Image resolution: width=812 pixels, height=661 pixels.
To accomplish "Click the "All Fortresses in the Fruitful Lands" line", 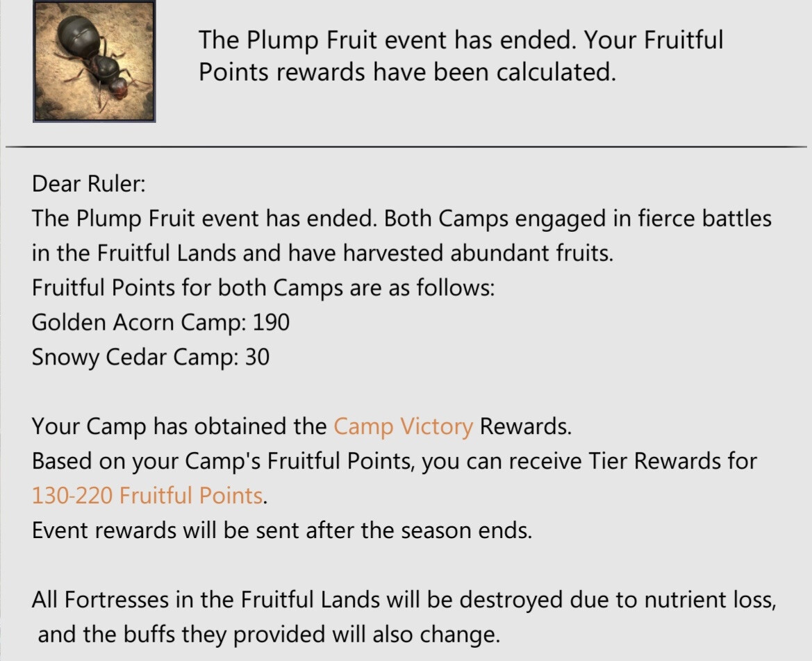I will pyautogui.click(x=403, y=600).
